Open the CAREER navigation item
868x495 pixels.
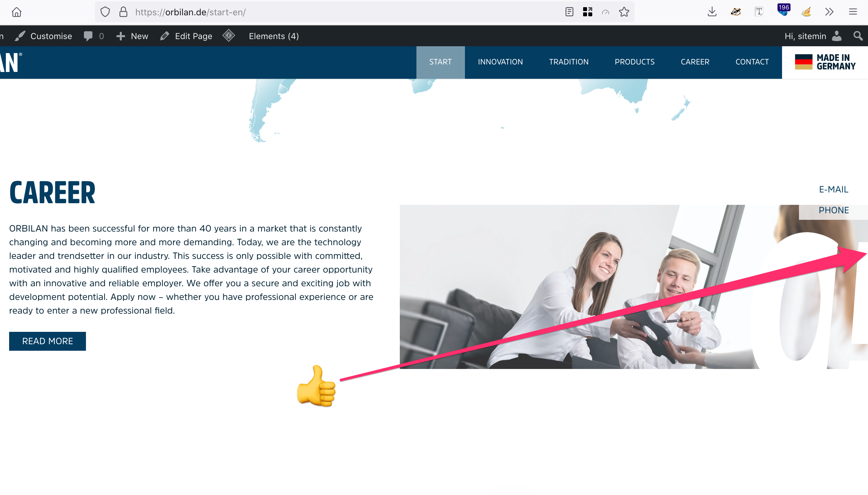click(695, 62)
